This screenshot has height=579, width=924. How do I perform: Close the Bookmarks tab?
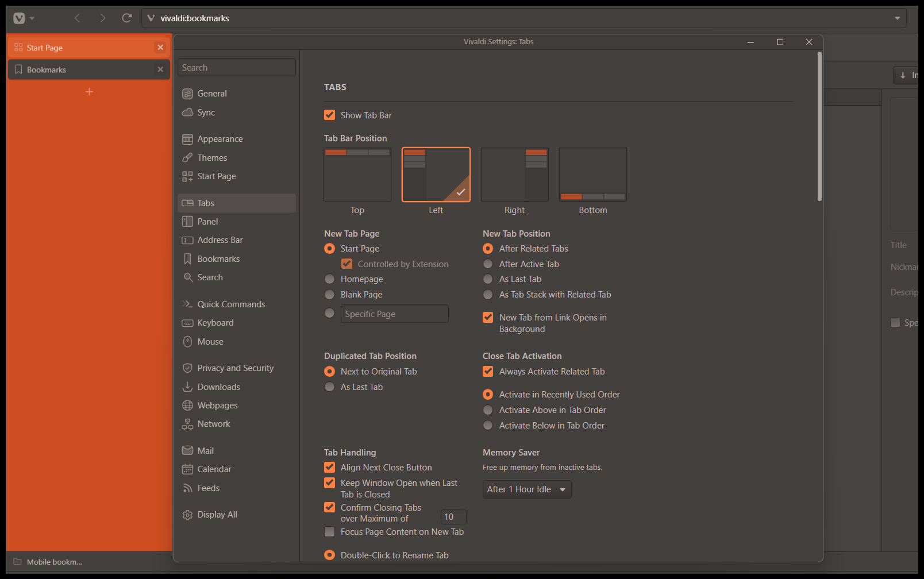pyautogui.click(x=160, y=70)
